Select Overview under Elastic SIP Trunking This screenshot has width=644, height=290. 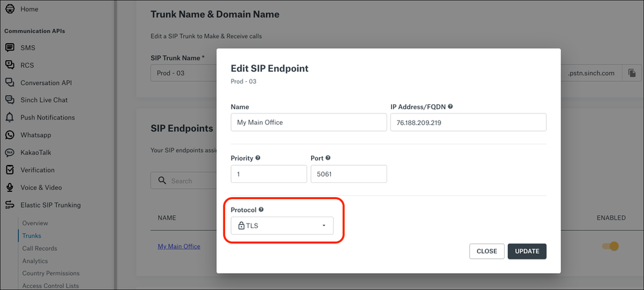(x=35, y=223)
